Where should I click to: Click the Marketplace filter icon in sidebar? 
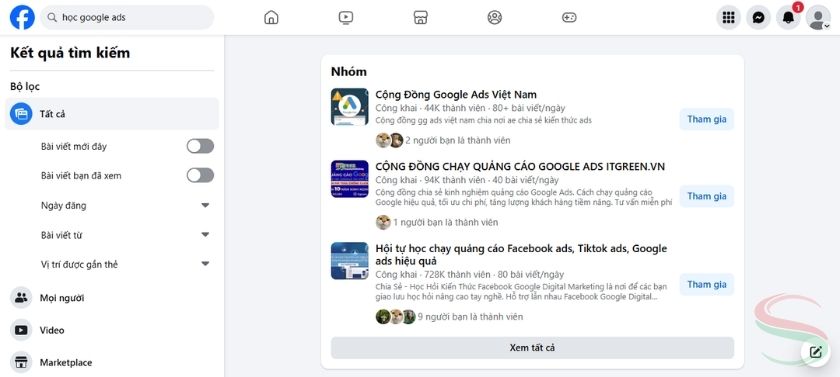point(21,363)
